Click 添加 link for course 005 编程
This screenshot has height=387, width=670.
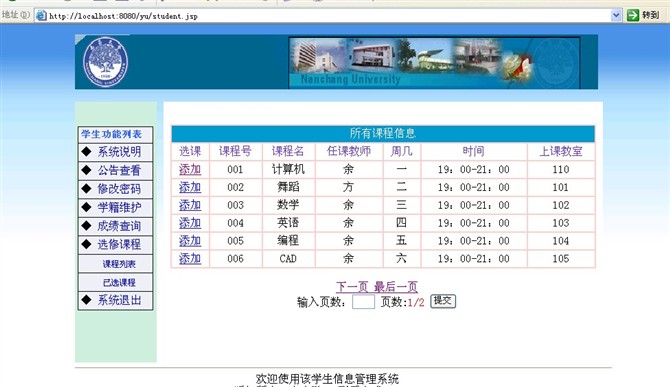click(x=190, y=240)
